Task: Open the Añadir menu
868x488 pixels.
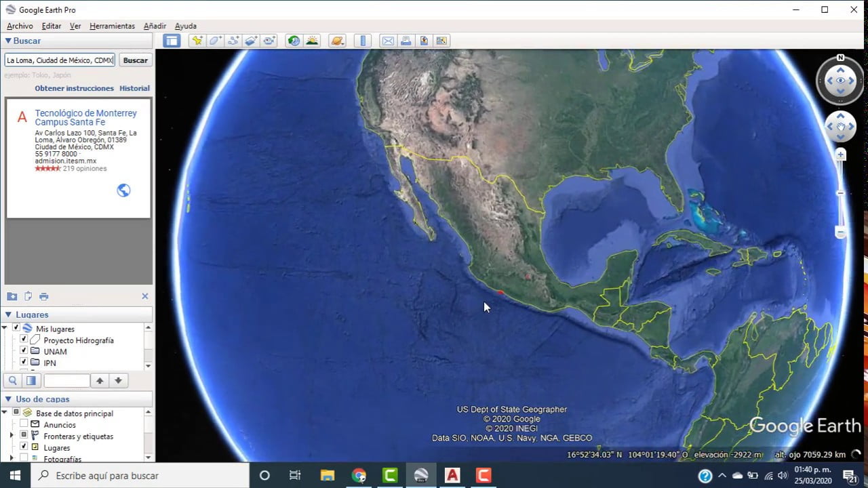Action: (155, 26)
